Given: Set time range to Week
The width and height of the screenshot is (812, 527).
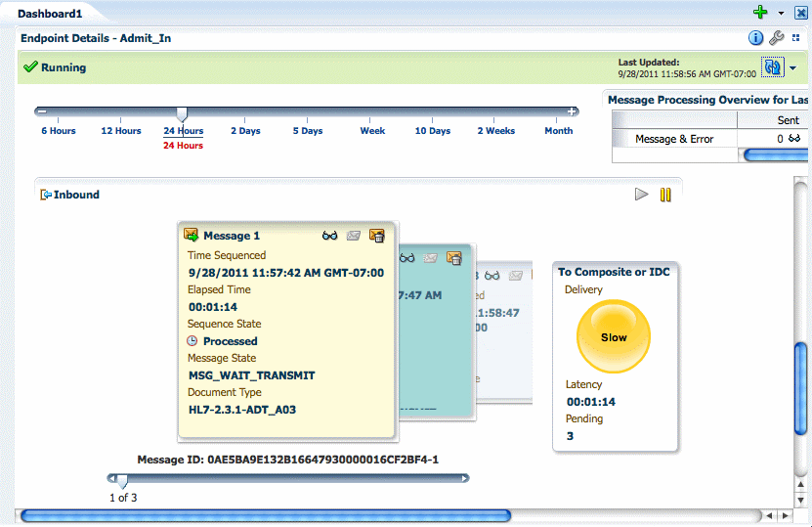Looking at the screenshot, I should 372,131.
